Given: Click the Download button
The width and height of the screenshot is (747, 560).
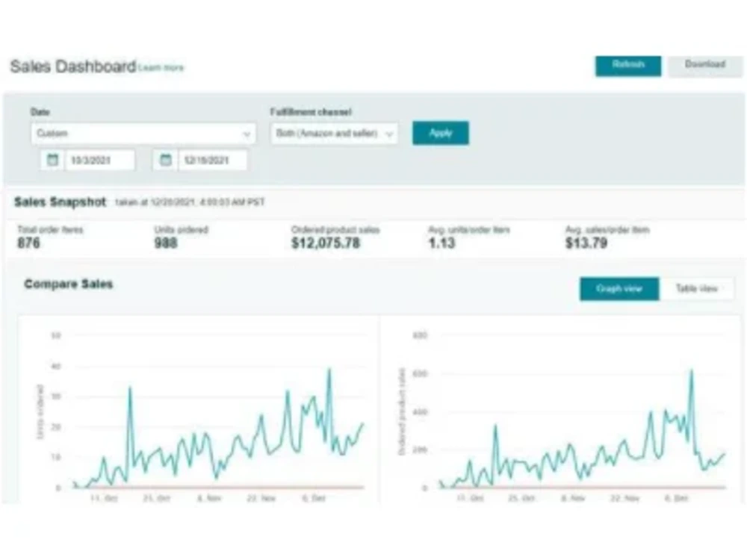Looking at the screenshot, I should [704, 66].
